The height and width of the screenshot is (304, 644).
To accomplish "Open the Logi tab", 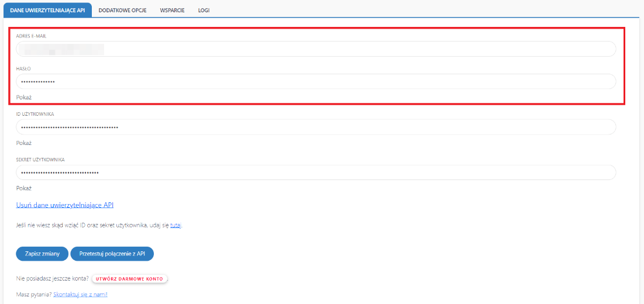I will (204, 11).
